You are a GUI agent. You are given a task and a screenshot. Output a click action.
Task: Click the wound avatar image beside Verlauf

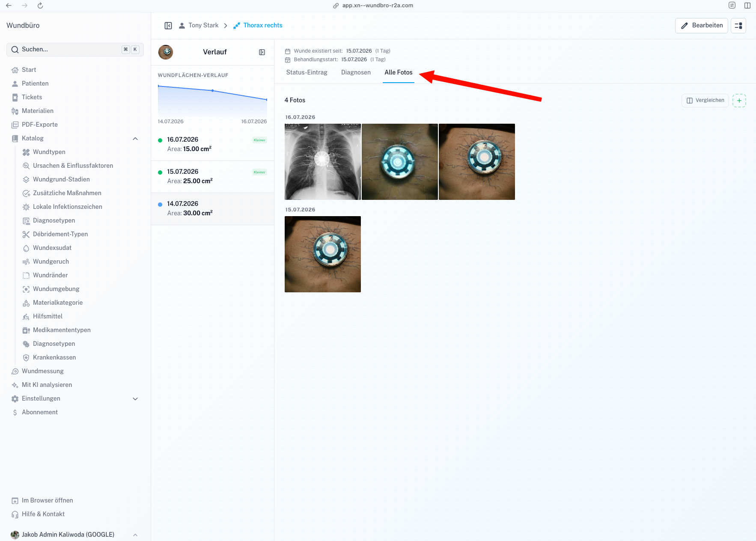tap(166, 52)
